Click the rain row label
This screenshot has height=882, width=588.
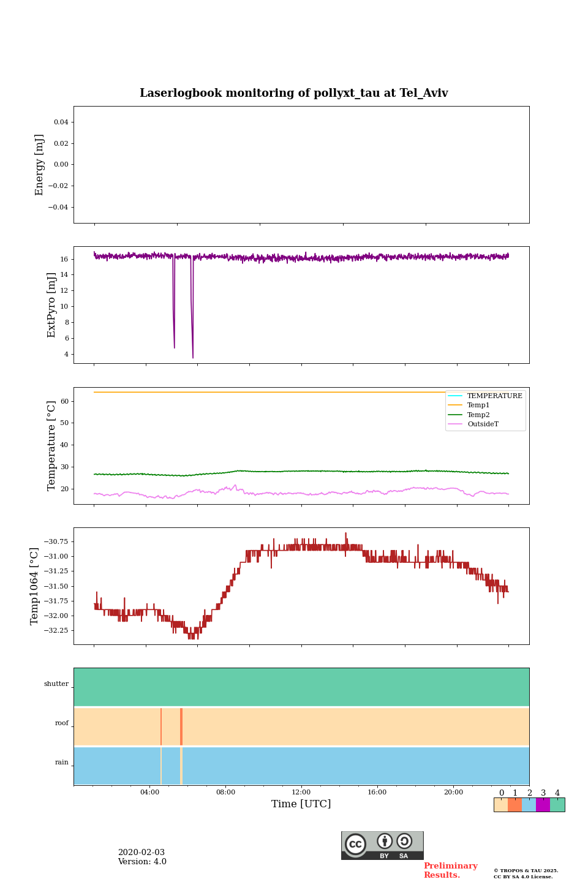click(62, 763)
